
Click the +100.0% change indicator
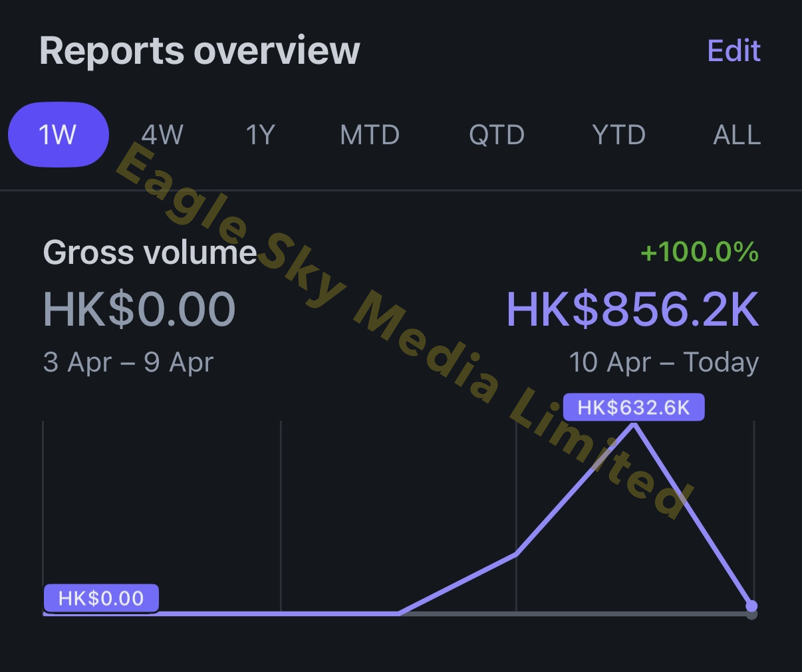[699, 252]
